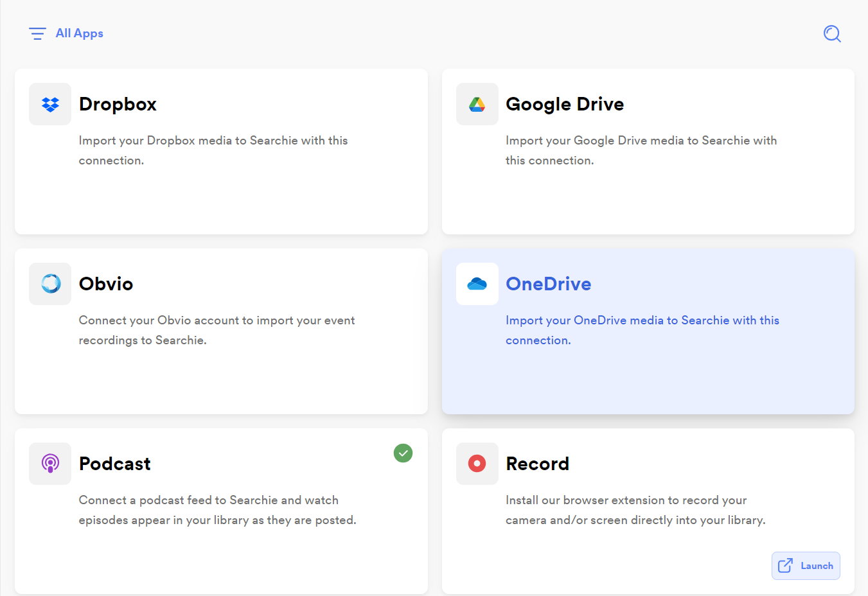The image size is (868, 596).
Task: Click the OneDrive cloud icon
Action: (x=477, y=284)
